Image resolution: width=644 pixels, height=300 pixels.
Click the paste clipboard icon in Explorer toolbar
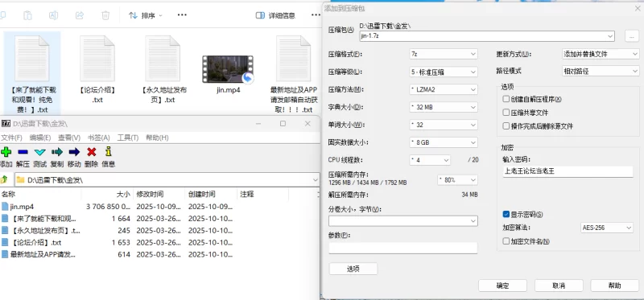[27, 15]
